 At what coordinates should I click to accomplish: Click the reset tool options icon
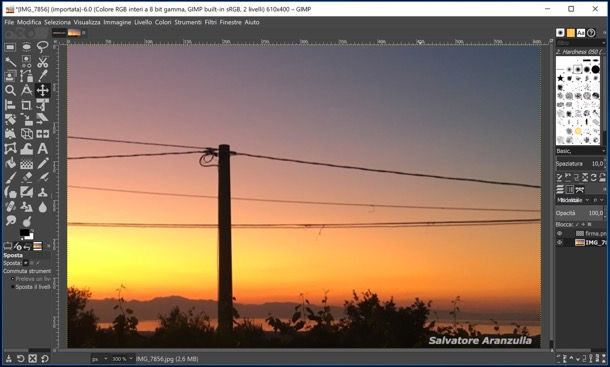tap(45, 359)
